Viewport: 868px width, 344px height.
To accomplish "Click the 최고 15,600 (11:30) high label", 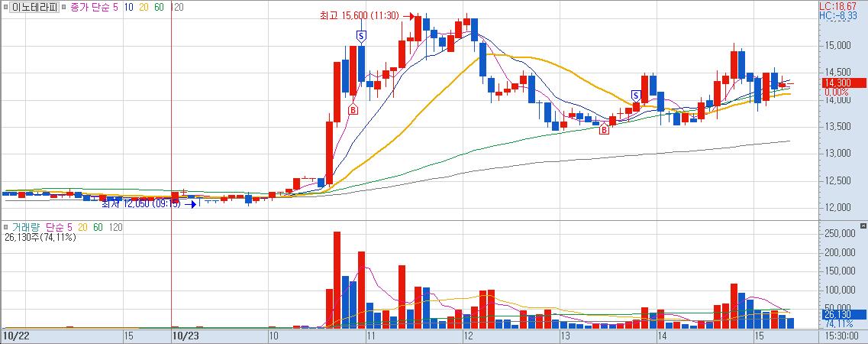I will click(x=360, y=16).
